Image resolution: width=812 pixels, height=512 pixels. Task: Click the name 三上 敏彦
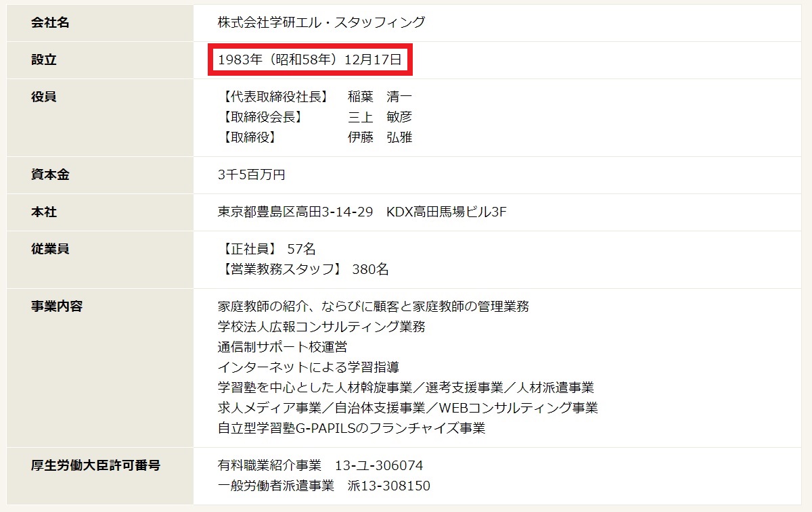[380, 117]
